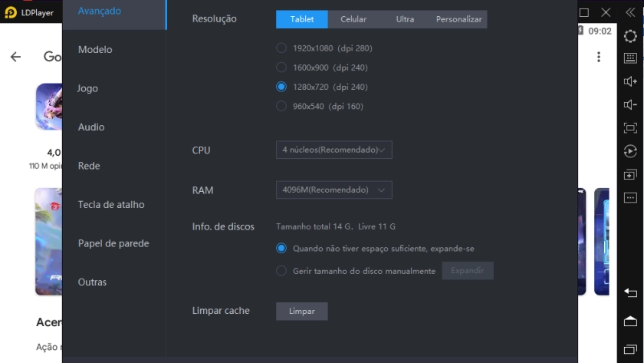Click Limpar cache button
The image size is (644, 363).
302,312
